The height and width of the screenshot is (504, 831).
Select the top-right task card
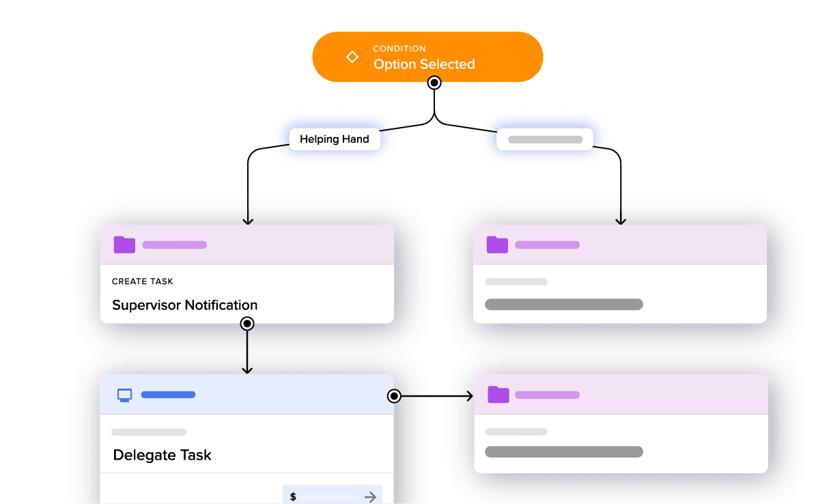click(x=620, y=273)
